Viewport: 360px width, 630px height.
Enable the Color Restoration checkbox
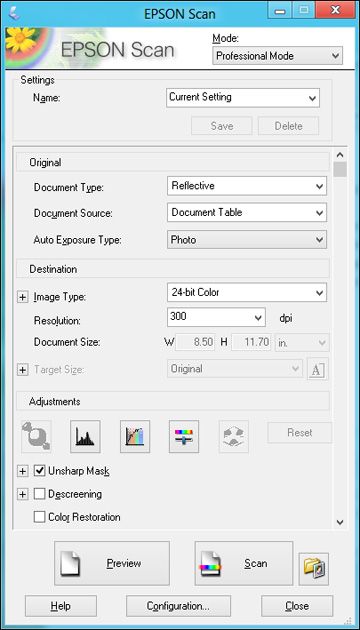39,517
